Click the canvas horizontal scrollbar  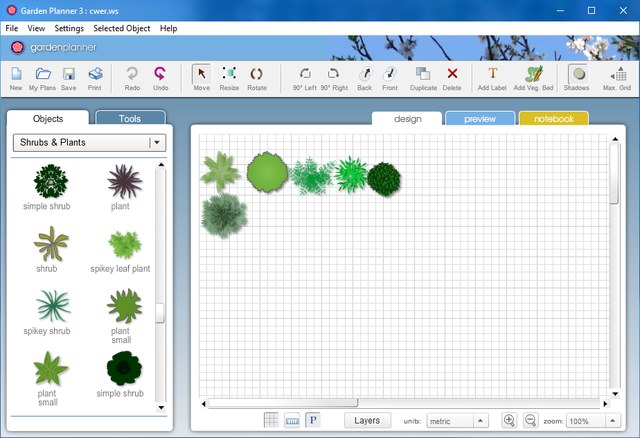tap(400, 404)
